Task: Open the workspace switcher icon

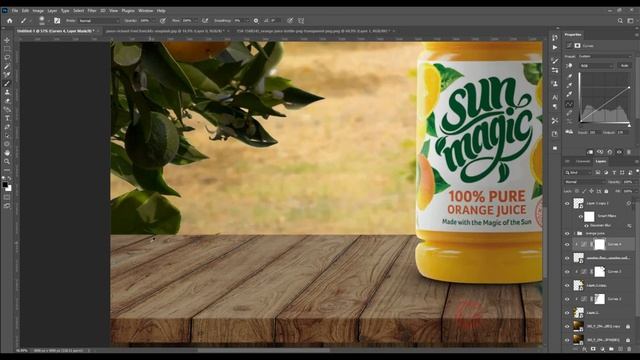Action: point(631,20)
